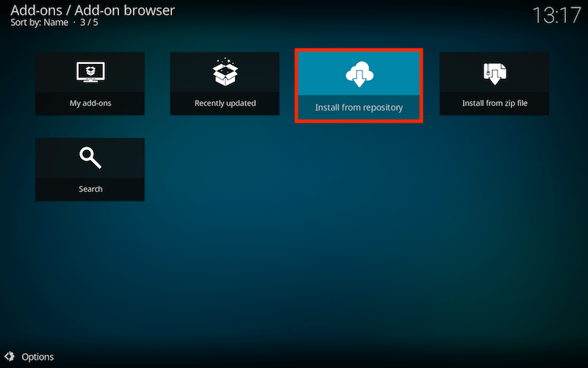Open the Search tile

pos(90,169)
